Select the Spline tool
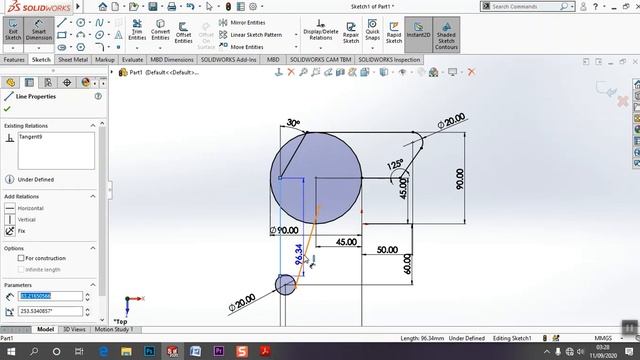The height and width of the screenshot is (360, 640). [99, 22]
